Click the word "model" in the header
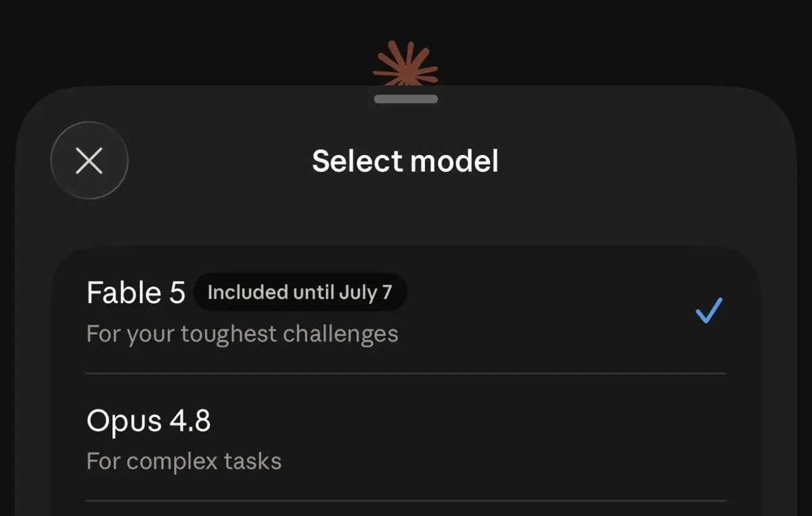This screenshot has height=516, width=812. [x=454, y=161]
